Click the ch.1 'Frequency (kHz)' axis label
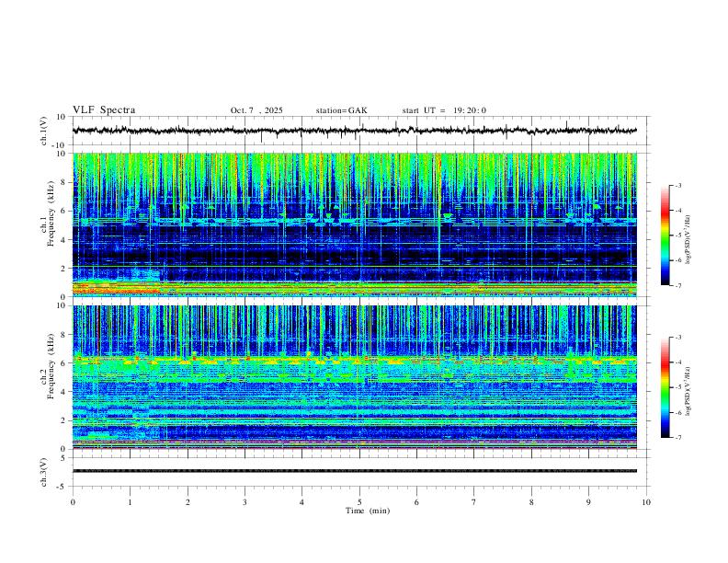Image resolution: width=728 pixels, height=563 pixels. 51,214
